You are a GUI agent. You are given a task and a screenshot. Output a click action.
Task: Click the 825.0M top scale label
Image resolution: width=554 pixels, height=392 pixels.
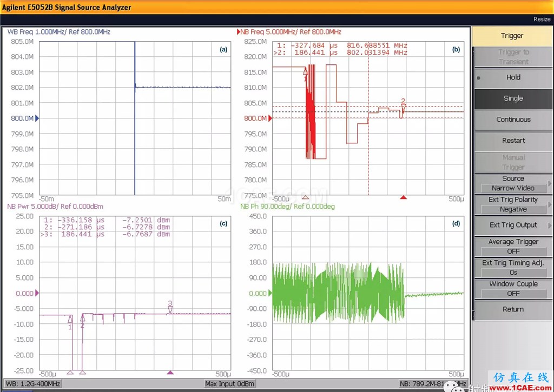pos(255,42)
